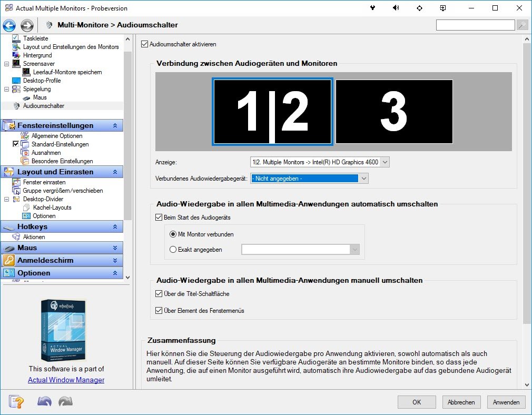Viewport: 532px width, 415px height.
Task: Open the Actual Window Manager link
Action: (66, 380)
